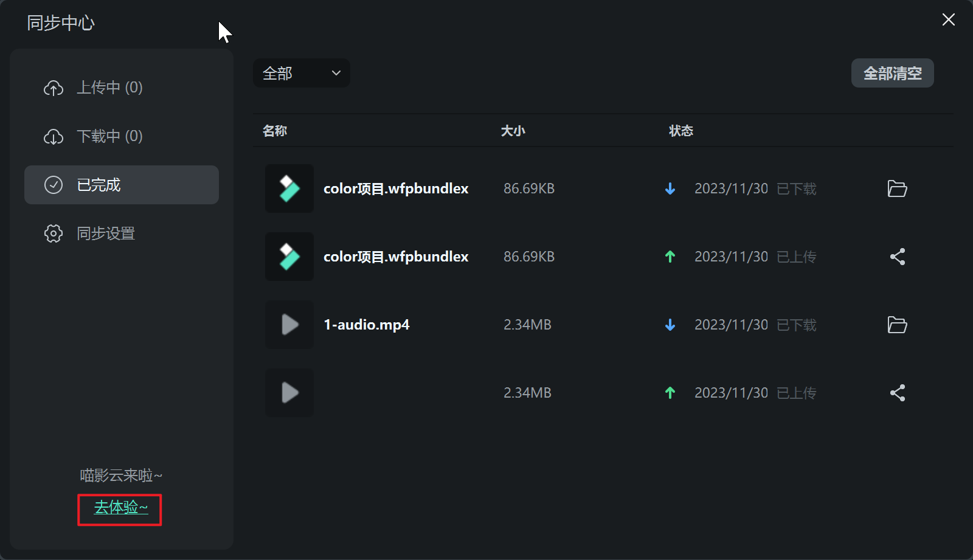
Task: Close the 同步中心 dialog
Action: (x=948, y=20)
